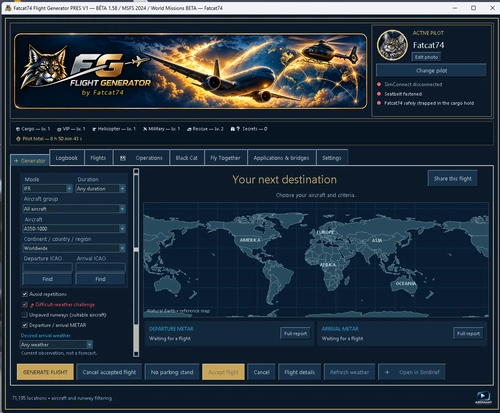Screen dimensions: 500x413
Task: Open the Aircraft A350-1000 dropdown
Action: [x=74, y=229]
